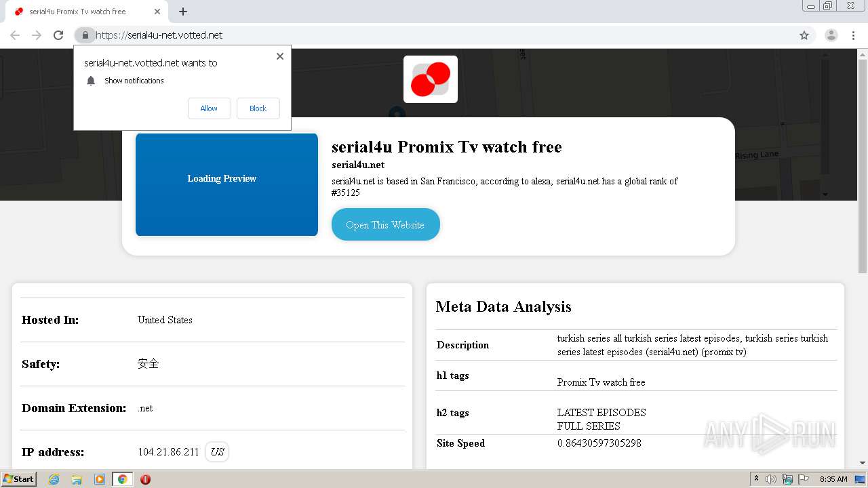Click the Open This Website button
The image size is (868, 488).
(385, 224)
